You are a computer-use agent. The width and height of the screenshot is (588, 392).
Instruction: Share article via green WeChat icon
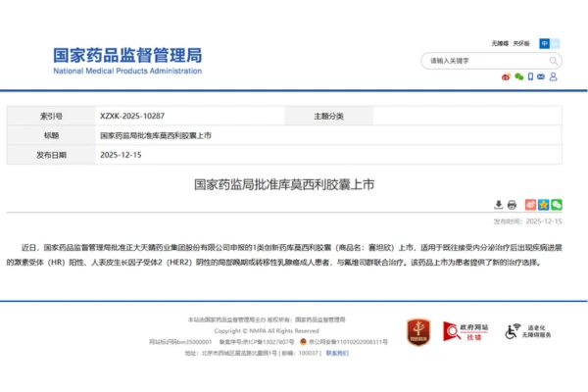556,204
